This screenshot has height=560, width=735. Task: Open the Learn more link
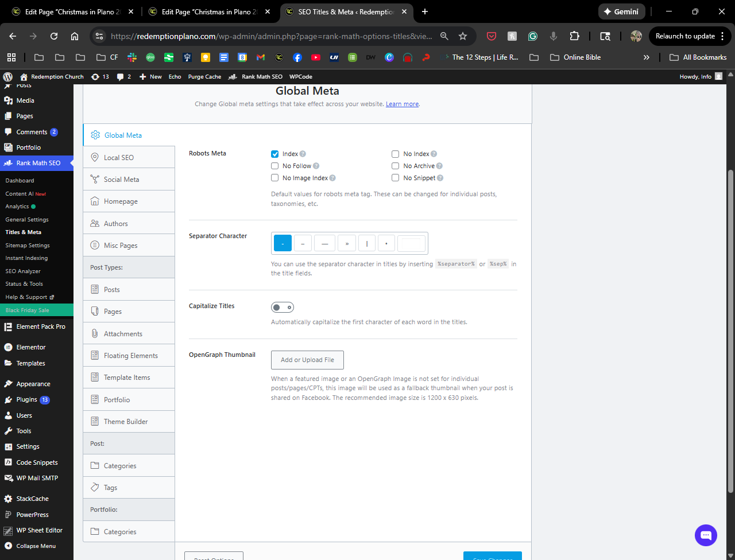[402, 104]
